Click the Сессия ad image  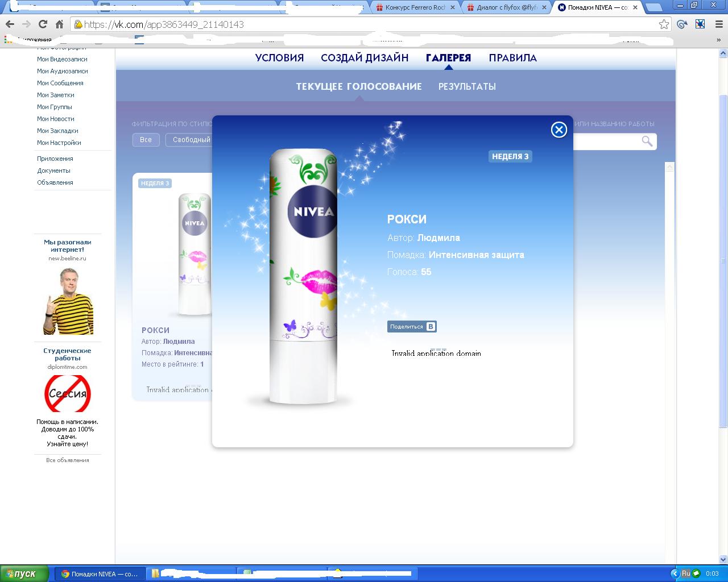click(x=68, y=393)
